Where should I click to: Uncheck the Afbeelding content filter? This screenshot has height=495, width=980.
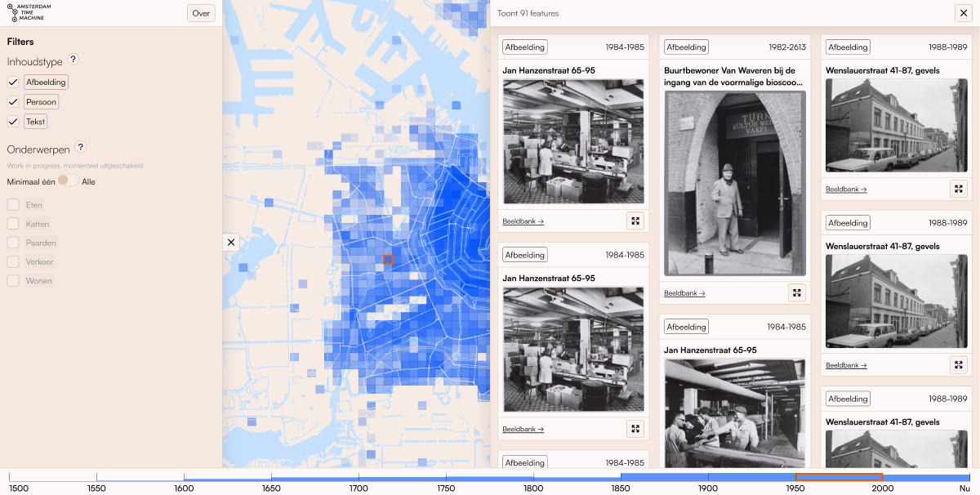[x=12, y=82]
